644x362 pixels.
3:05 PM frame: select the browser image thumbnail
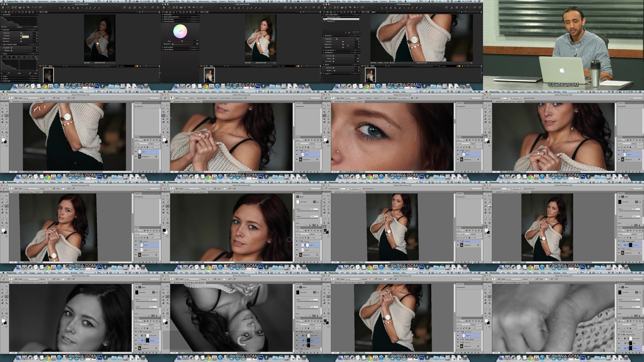pos(48,75)
